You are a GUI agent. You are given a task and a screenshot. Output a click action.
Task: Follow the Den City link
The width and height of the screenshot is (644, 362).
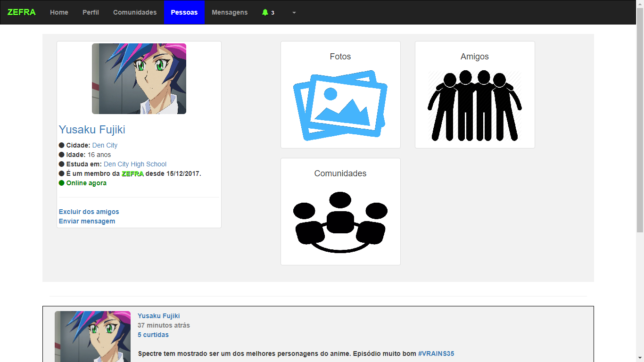105,145
